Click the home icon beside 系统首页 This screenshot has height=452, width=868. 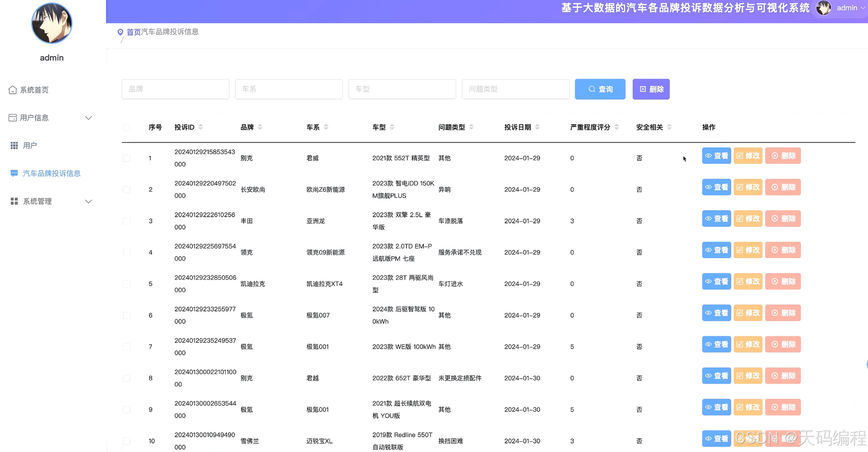[x=12, y=90]
